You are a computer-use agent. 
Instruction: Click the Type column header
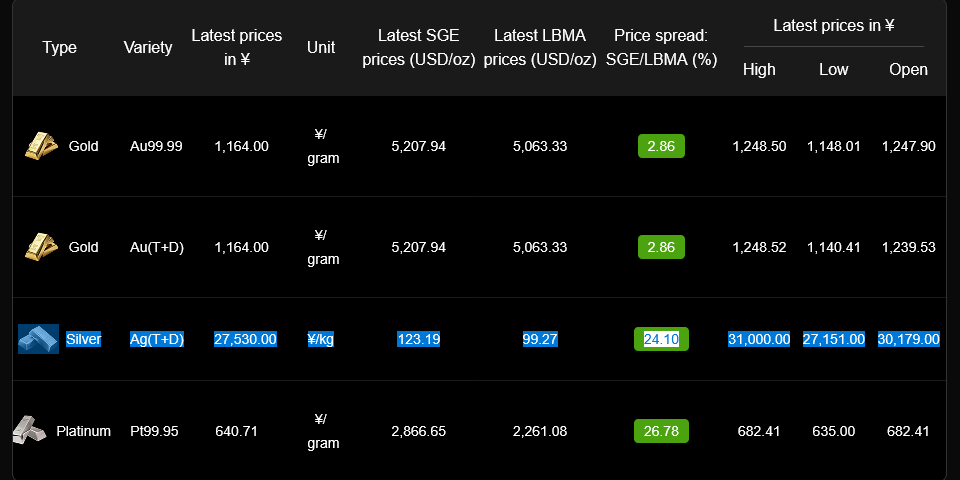point(60,47)
